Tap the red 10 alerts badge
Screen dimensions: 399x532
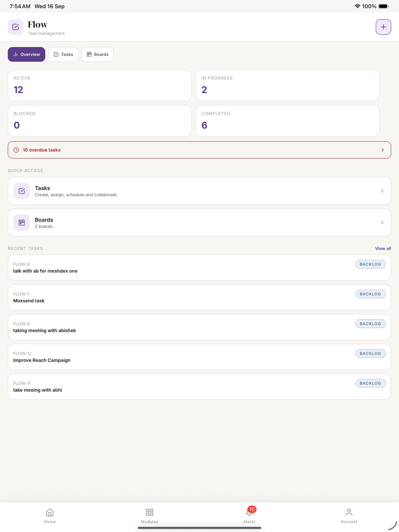tap(252, 509)
